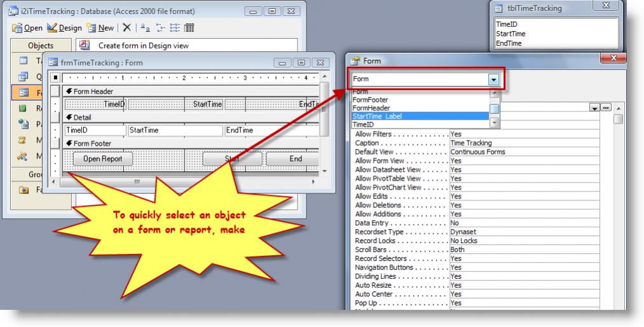This screenshot has width=644, height=327.
Task: Select the Macros object icon in sidebar
Action: (x=23, y=140)
